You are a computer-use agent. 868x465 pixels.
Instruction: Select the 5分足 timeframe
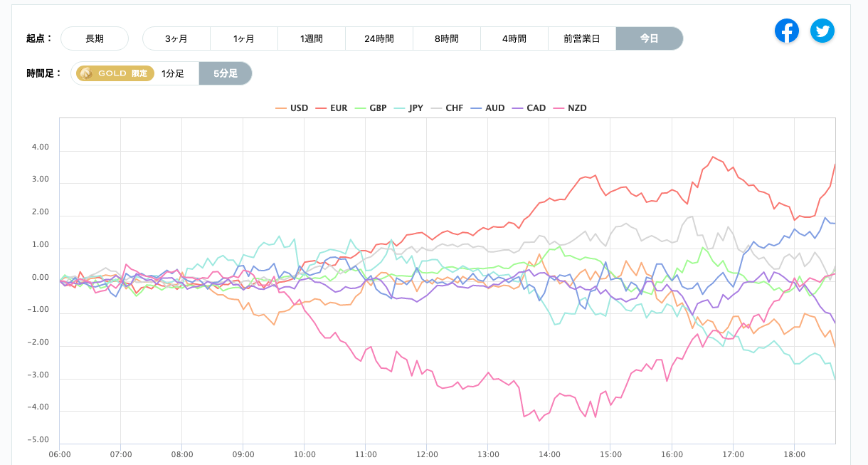click(x=225, y=73)
